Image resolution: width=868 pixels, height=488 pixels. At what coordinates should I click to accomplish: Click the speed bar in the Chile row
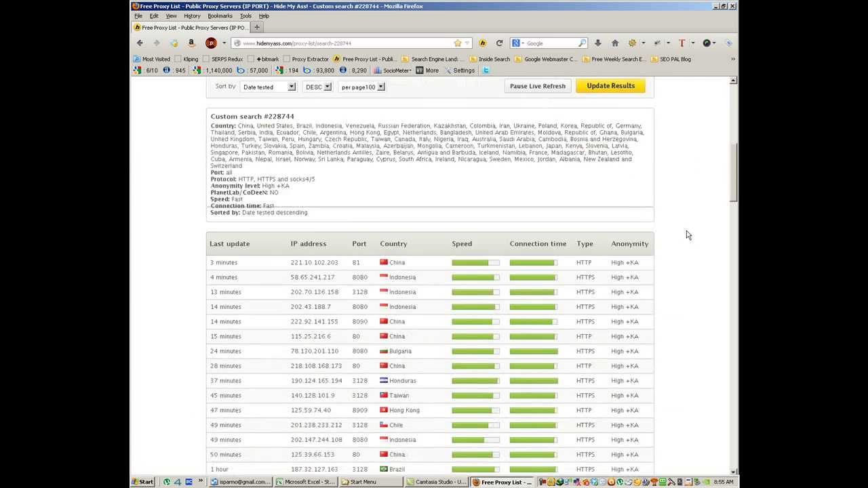pyautogui.click(x=475, y=425)
